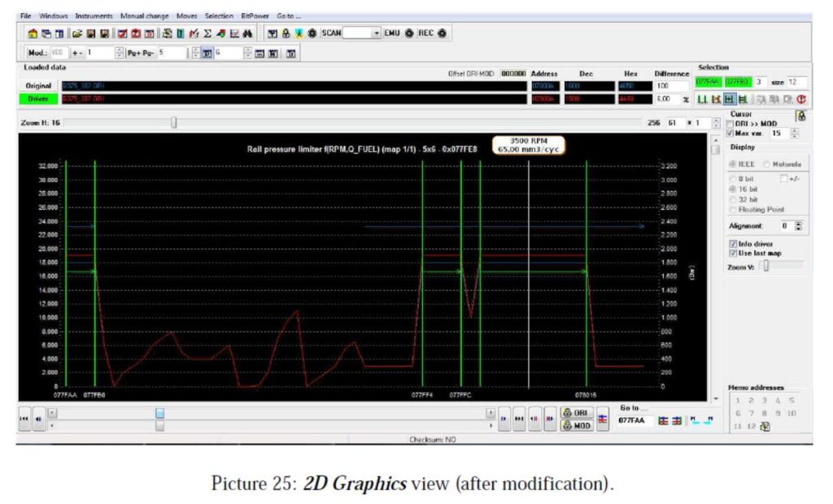
Task: Click the red circular icon in Selection panel
Action: [x=802, y=98]
